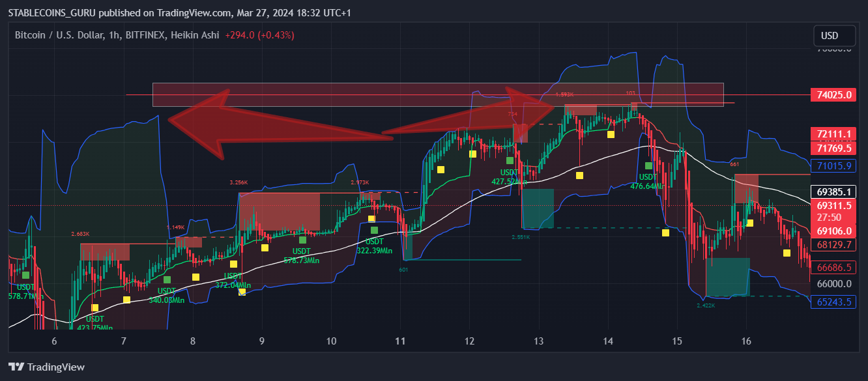This screenshot has height=381, width=868.
Task: Click date 7 on the time axis
Action: coord(124,341)
